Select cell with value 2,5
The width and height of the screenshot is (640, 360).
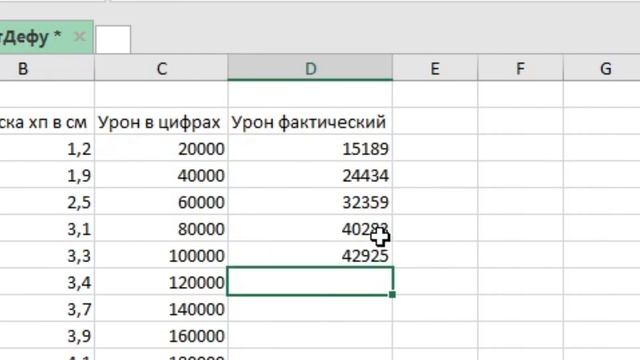47,202
